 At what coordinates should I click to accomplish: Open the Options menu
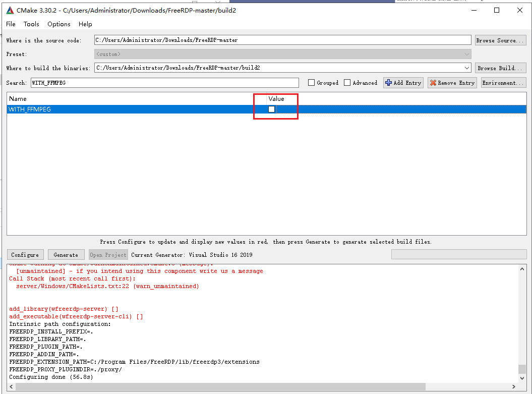[58, 24]
